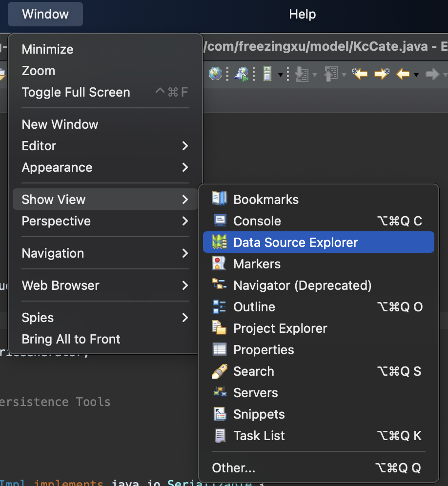The height and width of the screenshot is (486, 448).
Task: Expand the Show View submenu
Action: point(54,199)
